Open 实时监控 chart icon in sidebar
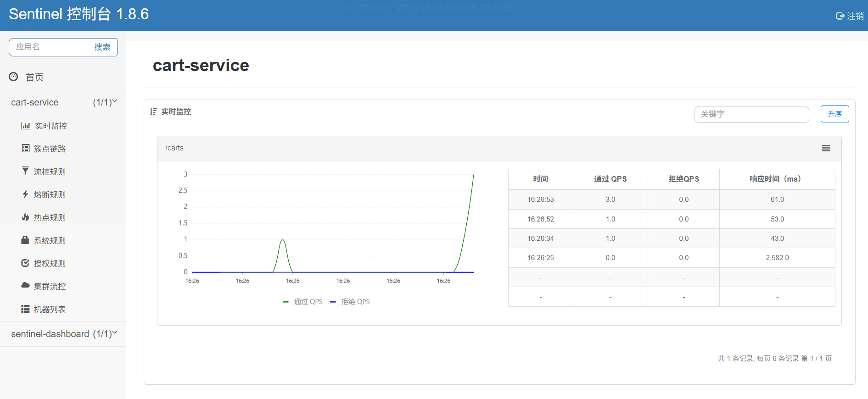 [26, 126]
